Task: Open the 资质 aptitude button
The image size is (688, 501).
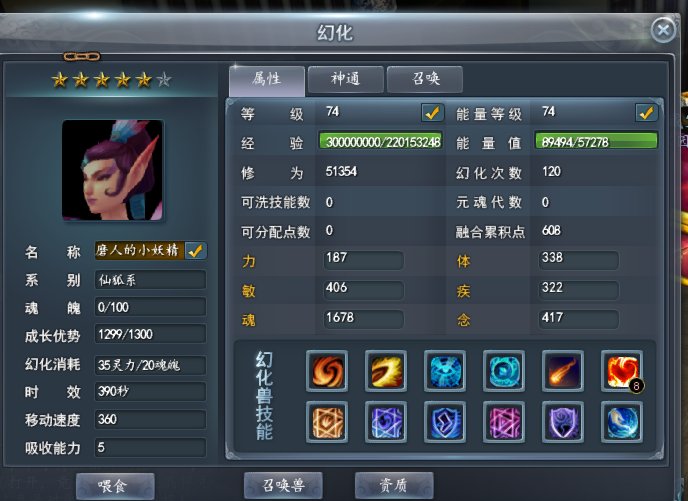Action: coord(394,485)
